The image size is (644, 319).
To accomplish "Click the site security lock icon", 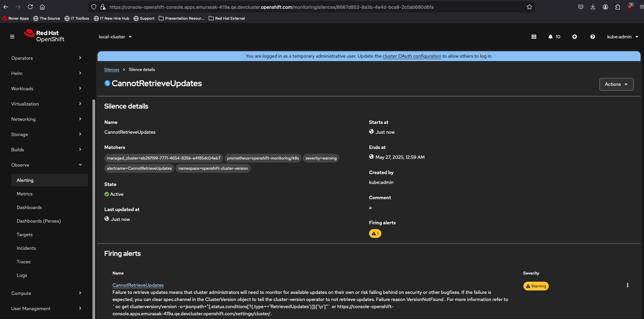I will click(x=103, y=7).
